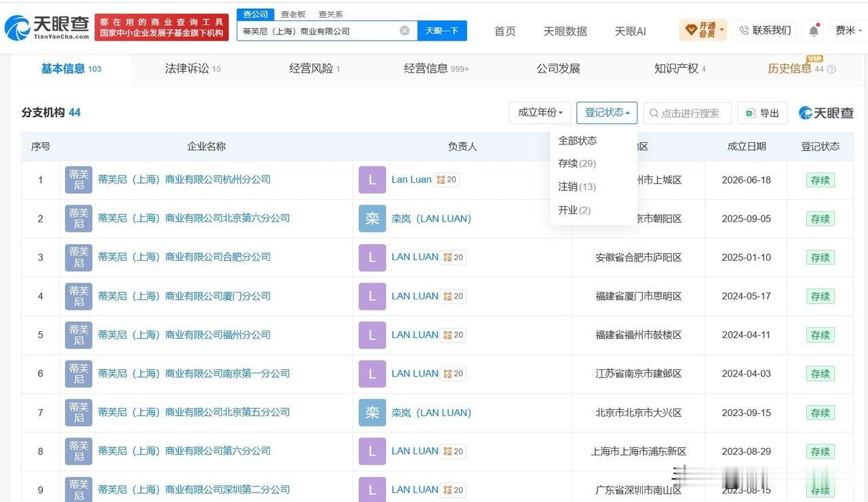868x502 pixels.
Task: Click company logo icon for 深圳第二分公司
Action: 79,490
